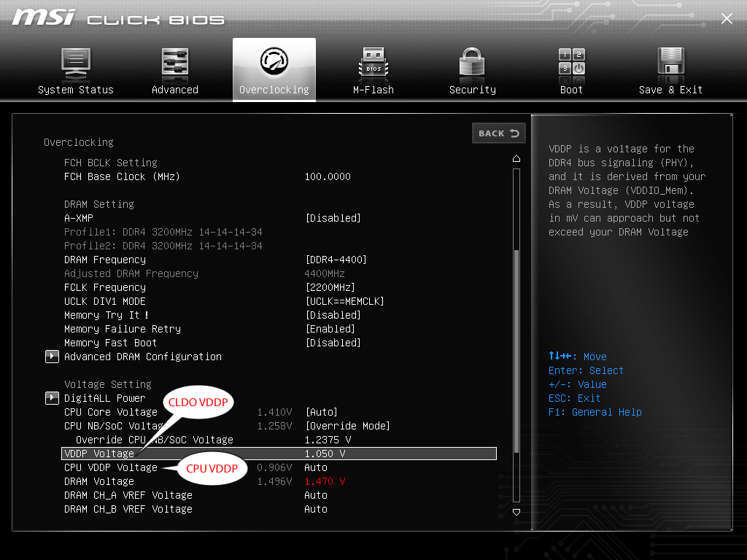747x560 pixels.
Task: Select the Advanced tab label
Action: 175,90
